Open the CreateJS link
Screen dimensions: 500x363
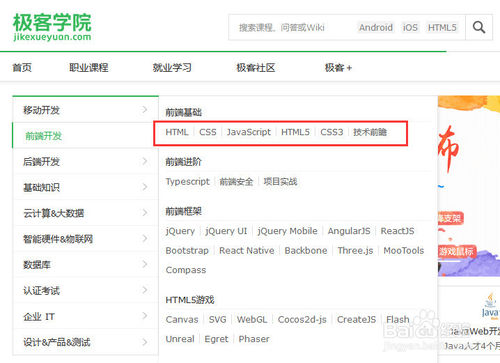point(356,320)
